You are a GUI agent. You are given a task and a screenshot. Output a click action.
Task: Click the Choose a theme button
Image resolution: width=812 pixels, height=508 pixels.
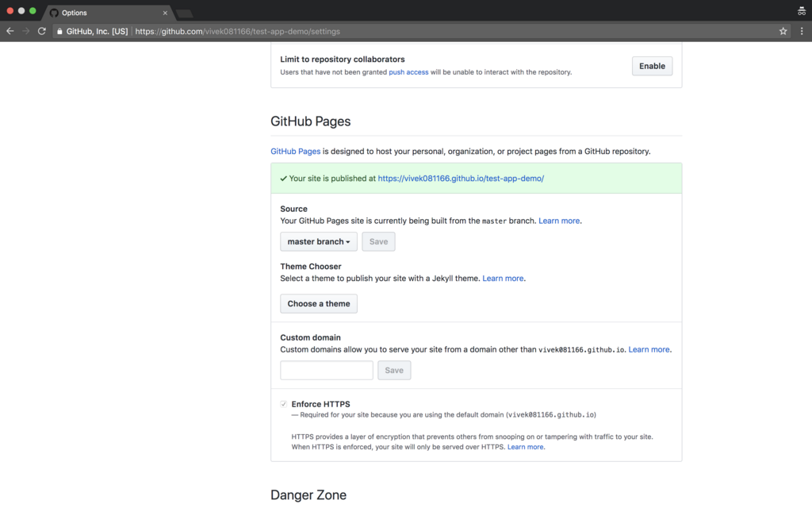(x=319, y=304)
